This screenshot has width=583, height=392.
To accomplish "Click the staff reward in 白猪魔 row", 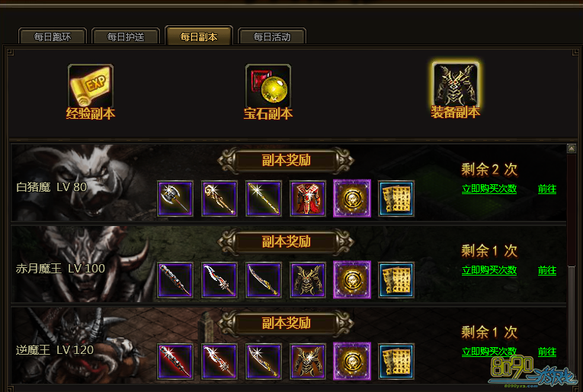I will (219, 199).
